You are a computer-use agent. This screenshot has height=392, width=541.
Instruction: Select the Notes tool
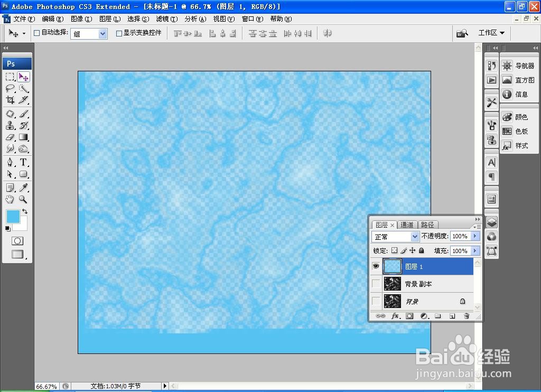[10, 188]
